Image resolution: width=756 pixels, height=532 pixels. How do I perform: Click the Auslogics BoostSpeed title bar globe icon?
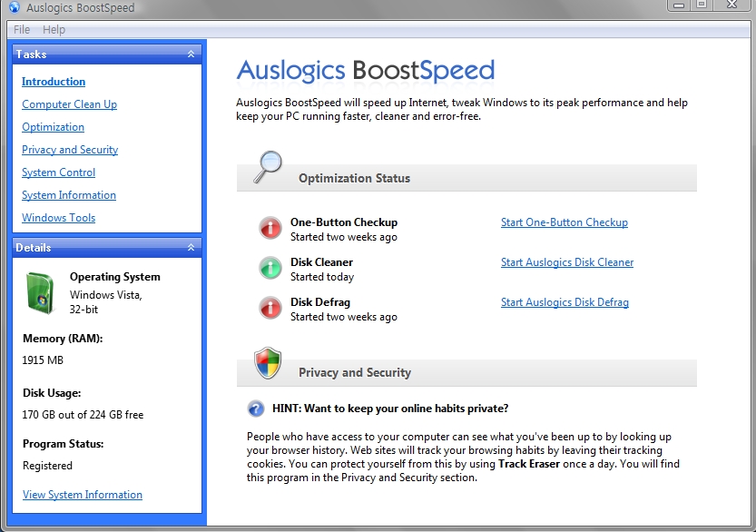click(15, 6)
